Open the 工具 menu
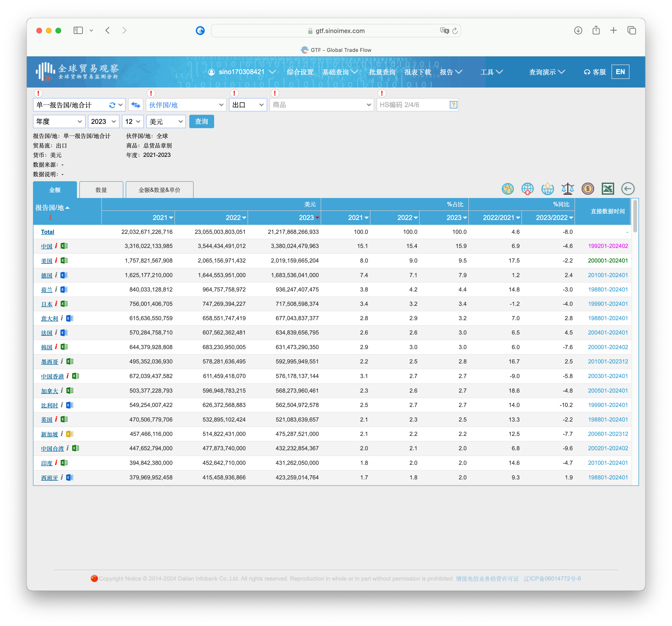672x626 pixels. pyautogui.click(x=492, y=72)
